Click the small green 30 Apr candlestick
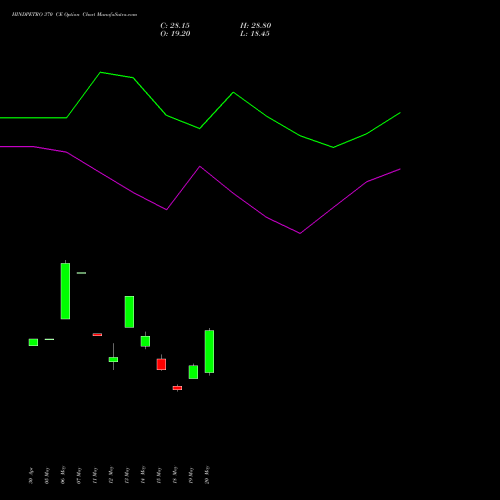 coord(33,342)
